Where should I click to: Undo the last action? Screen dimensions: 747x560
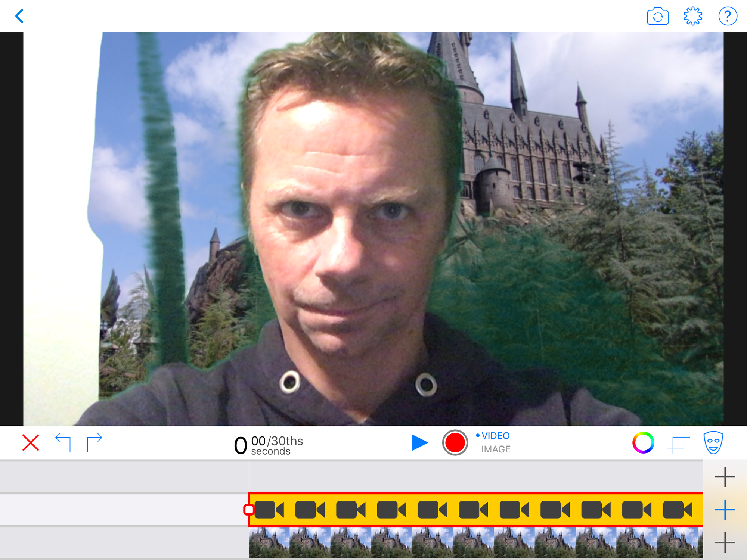coord(63,442)
